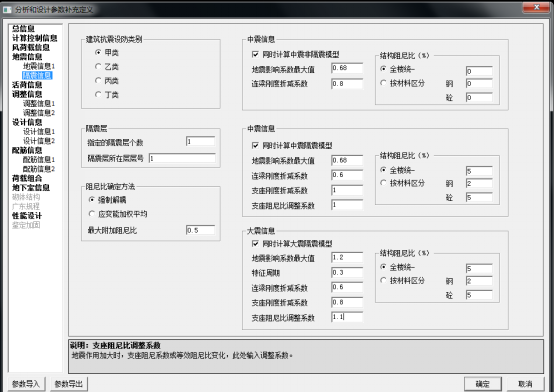This screenshot has width=555, height=392.
Task: Click 连梁刚度折减系数 field with value 0.8
Action: point(347,84)
